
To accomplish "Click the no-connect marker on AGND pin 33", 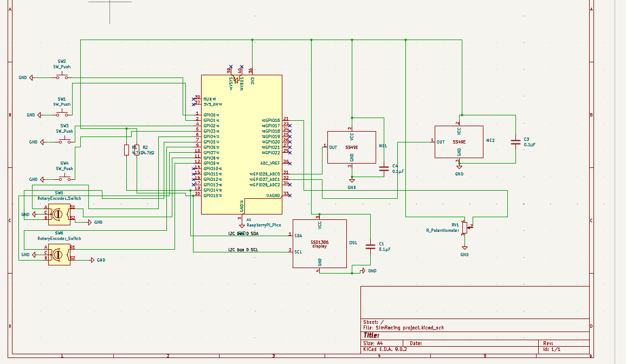I will coord(290,195).
